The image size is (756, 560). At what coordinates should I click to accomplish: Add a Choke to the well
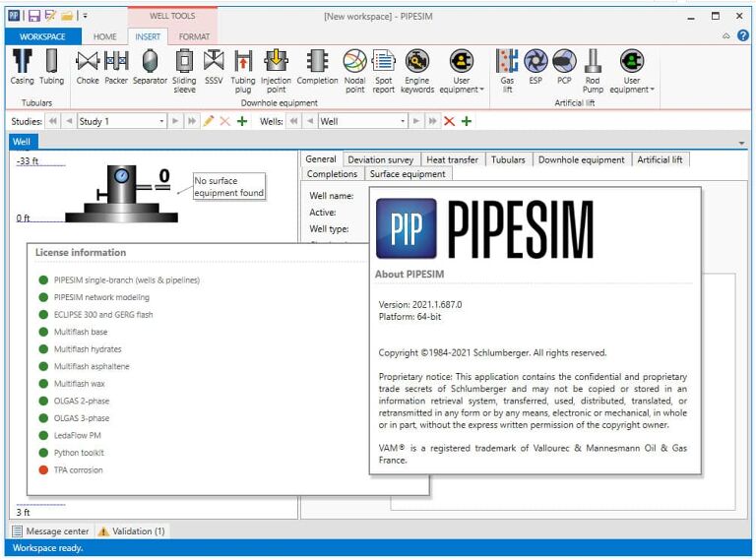(x=88, y=67)
